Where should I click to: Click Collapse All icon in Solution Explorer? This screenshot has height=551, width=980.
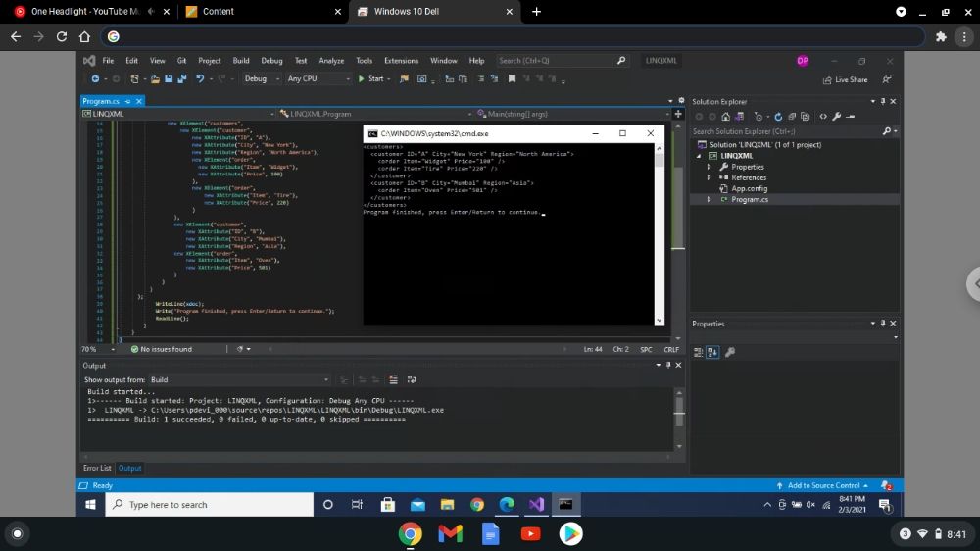792,117
